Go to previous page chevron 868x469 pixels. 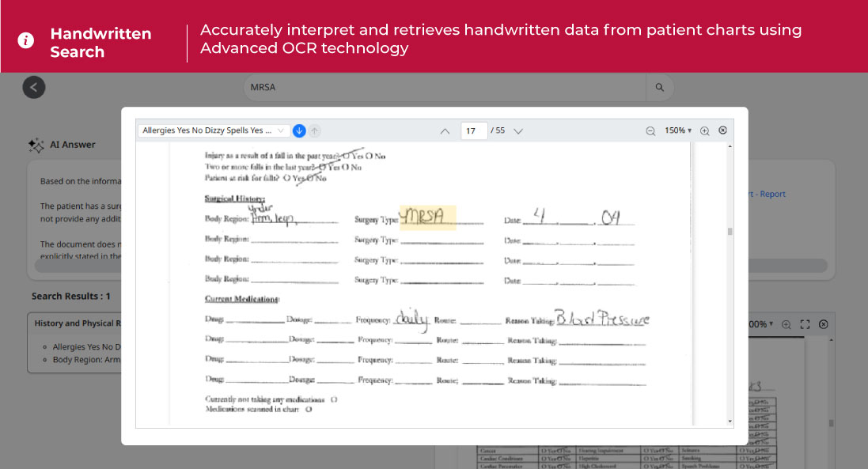445,131
